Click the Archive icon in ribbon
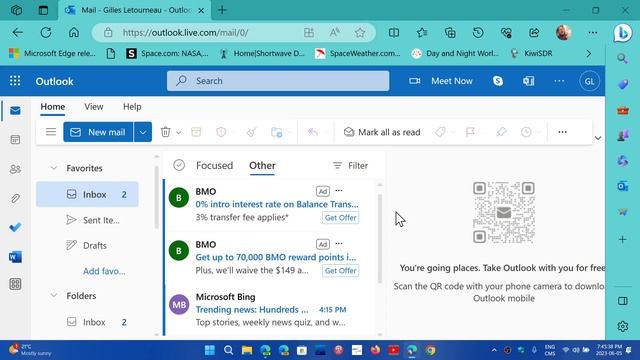Image resolution: width=640 pixels, height=360 pixels. coord(196,132)
